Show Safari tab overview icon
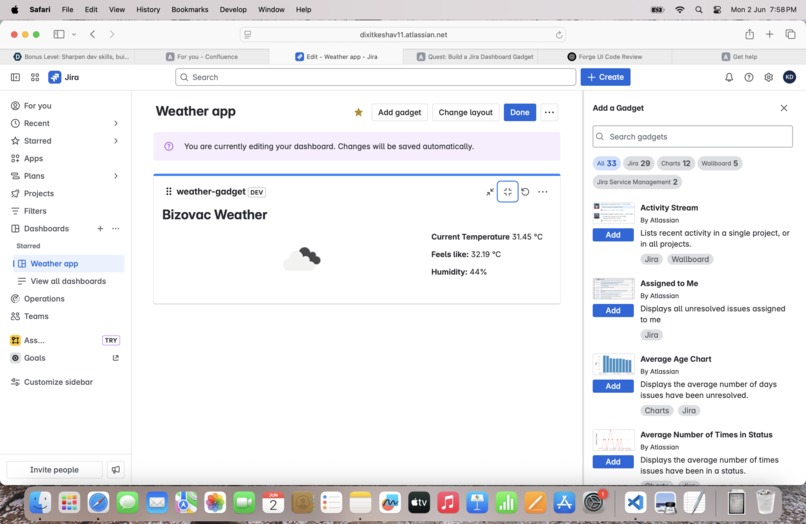 (x=790, y=34)
